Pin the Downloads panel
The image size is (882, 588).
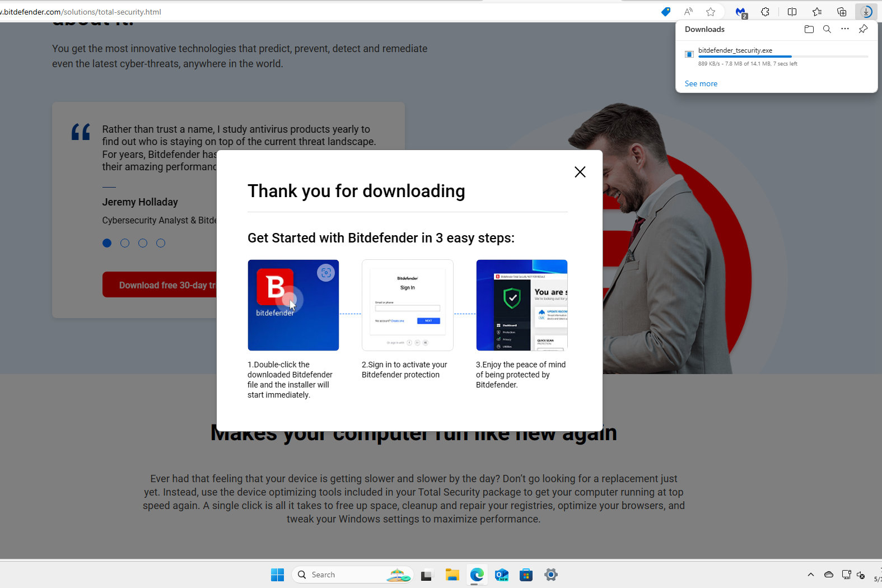[x=863, y=29]
